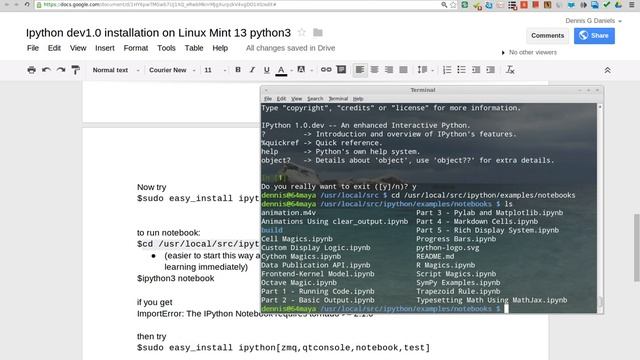Open the Insert menu in Docs

point(104,48)
